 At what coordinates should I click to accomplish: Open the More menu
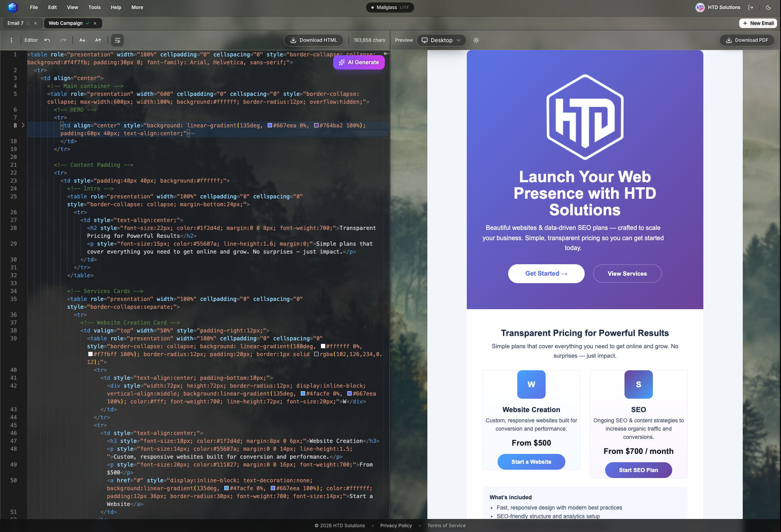(137, 7)
